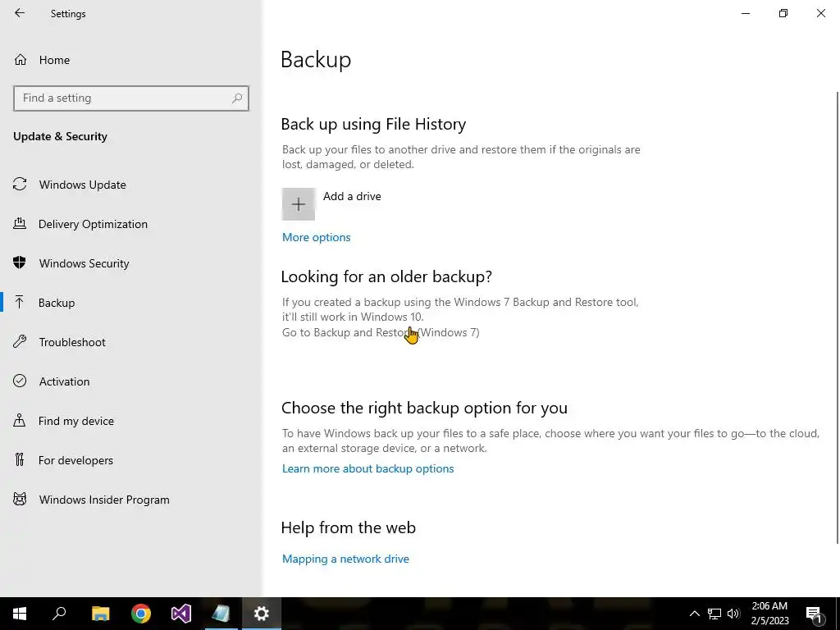The height and width of the screenshot is (630, 840).
Task: Launch Google Chrome from taskbar
Action: point(141,614)
